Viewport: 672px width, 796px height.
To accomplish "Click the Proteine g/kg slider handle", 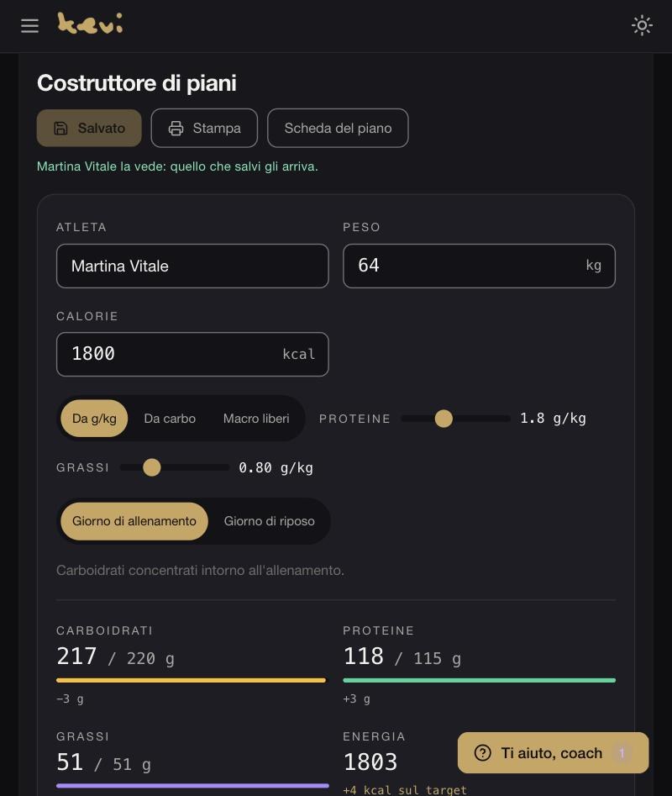I will click(444, 419).
